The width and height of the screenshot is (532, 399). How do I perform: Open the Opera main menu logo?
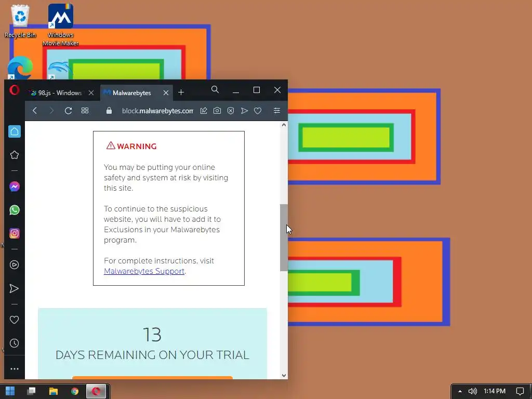[14, 90]
